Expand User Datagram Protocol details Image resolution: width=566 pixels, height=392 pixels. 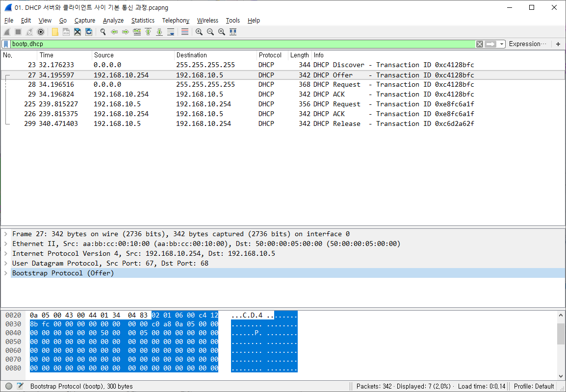pos(6,263)
